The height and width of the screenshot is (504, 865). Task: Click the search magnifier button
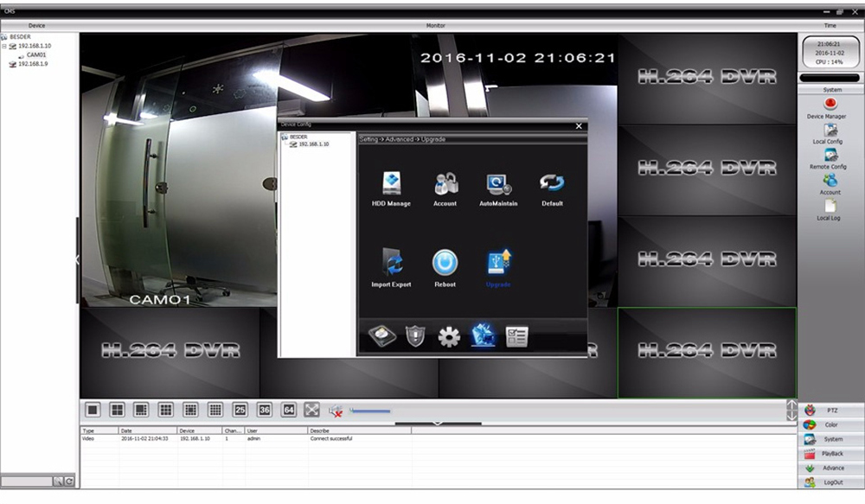pos(58,482)
